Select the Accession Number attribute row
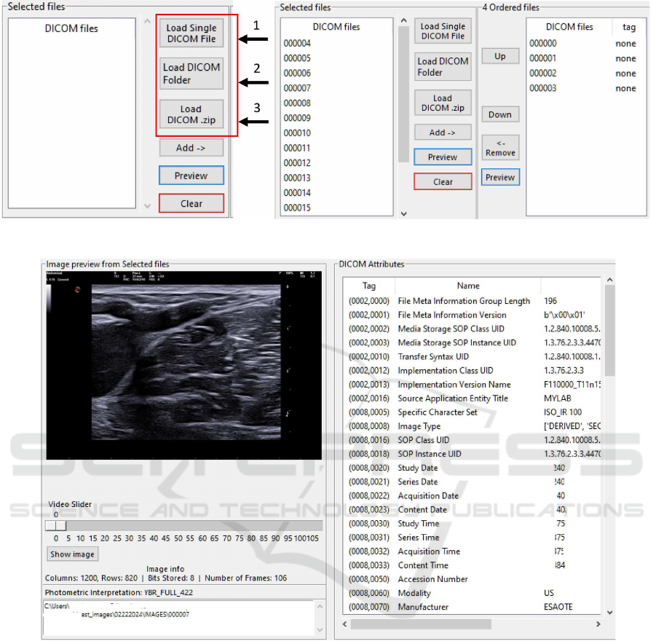The image size is (656, 644). coord(472,579)
